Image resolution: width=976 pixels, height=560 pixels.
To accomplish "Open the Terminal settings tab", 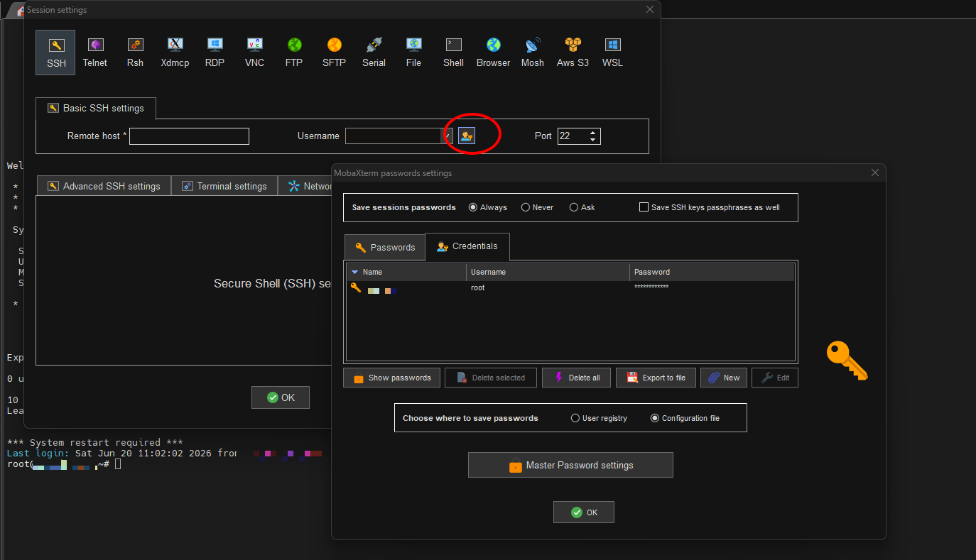I will pos(224,186).
